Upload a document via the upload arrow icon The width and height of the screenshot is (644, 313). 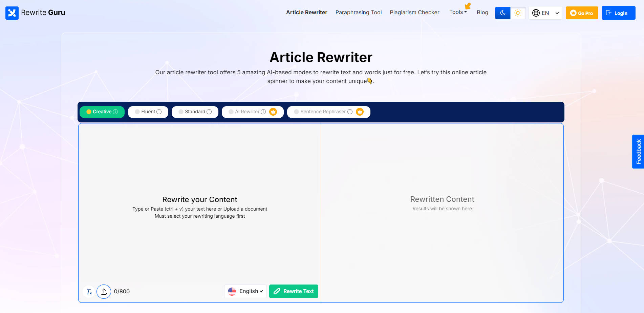[104, 291]
